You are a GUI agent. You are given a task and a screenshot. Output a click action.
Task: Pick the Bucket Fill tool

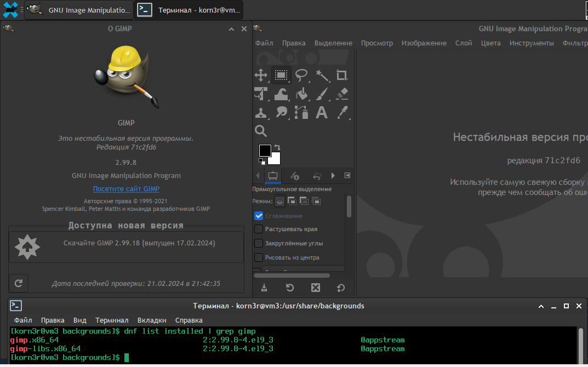301,94
